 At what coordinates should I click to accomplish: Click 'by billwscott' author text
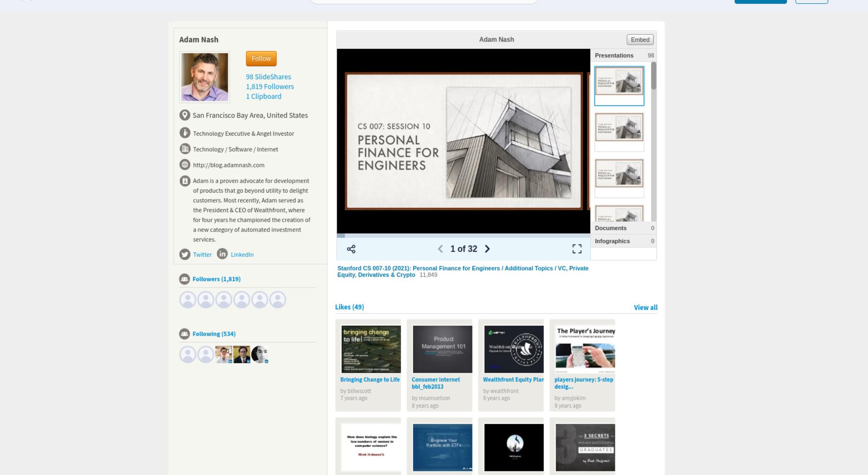pos(356,391)
